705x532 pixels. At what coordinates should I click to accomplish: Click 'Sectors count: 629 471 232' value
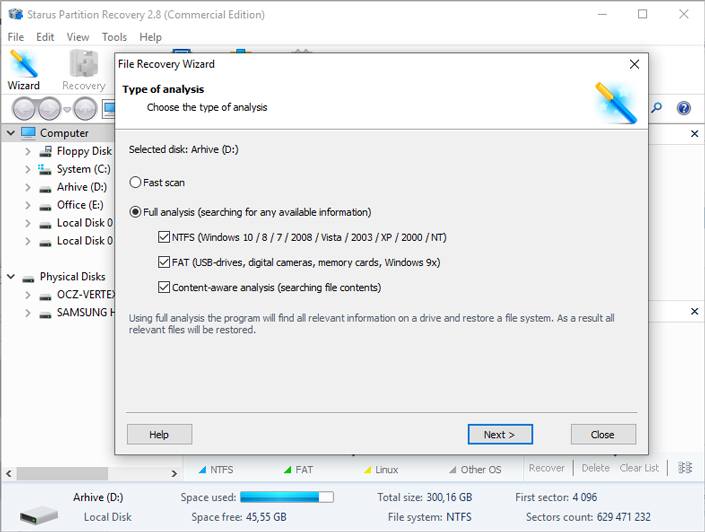(588, 517)
